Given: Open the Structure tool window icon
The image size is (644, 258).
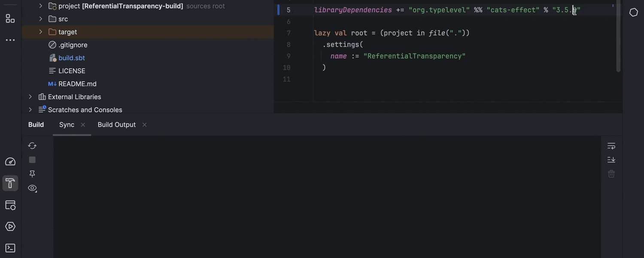Looking at the screenshot, I should [10, 18].
